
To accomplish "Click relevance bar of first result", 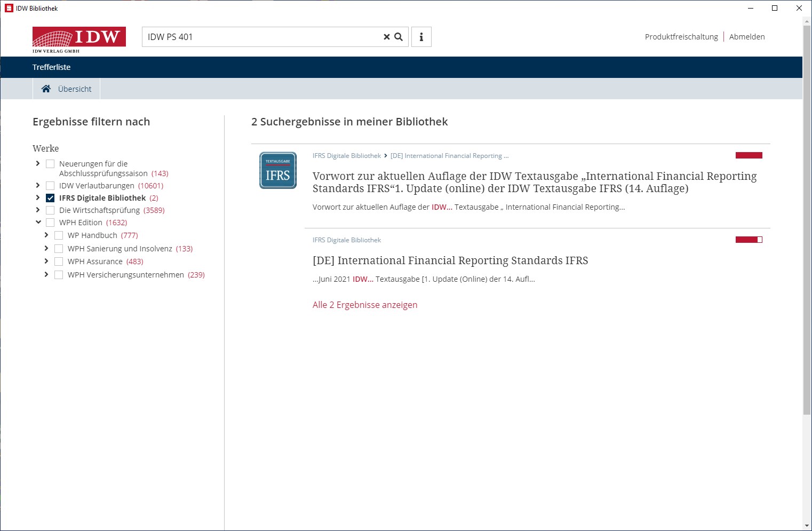I will (x=749, y=155).
